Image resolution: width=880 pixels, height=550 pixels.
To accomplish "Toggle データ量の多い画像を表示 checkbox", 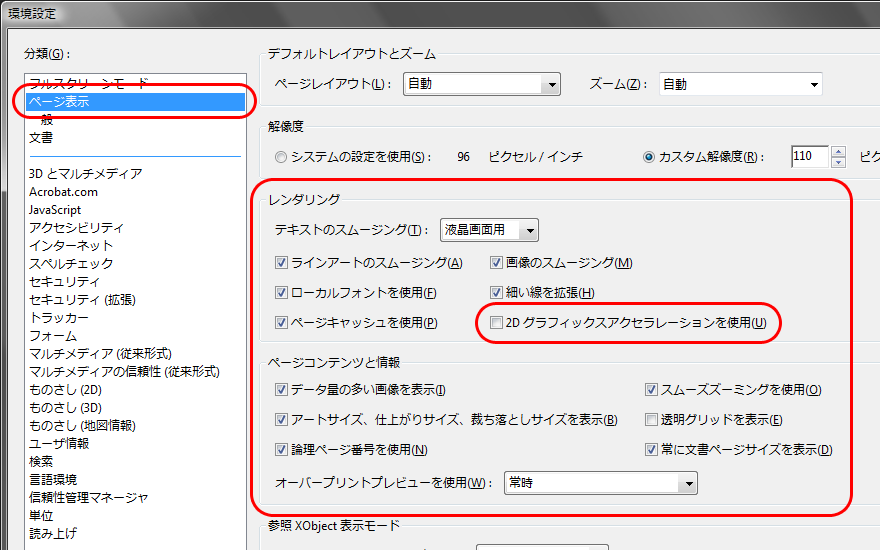I will (x=281, y=389).
